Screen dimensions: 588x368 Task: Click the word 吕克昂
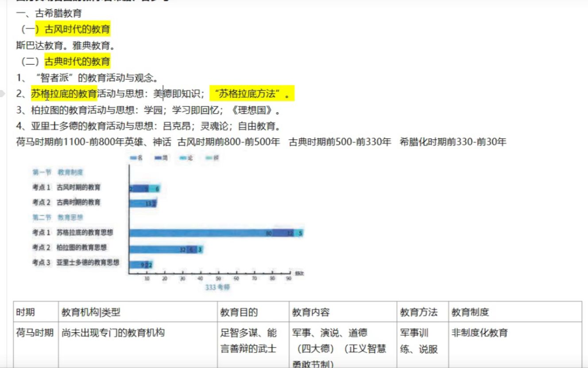click(178, 126)
